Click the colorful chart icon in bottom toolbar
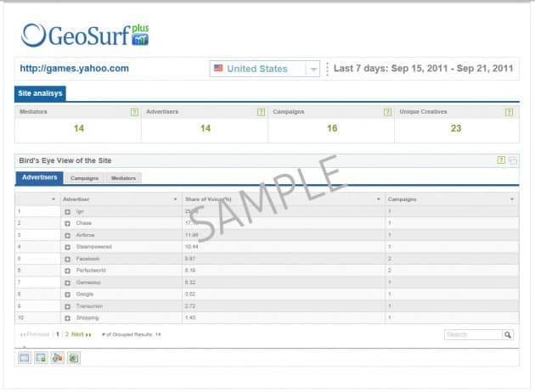Image resolution: width=535 pixels, height=392 pixels. click(x=58, y=358)
